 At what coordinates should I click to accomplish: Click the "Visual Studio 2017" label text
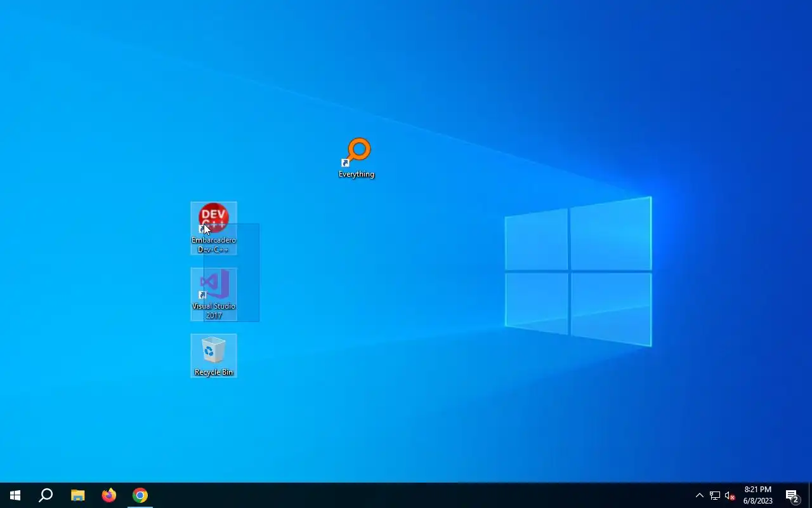(x=214, y=311)
